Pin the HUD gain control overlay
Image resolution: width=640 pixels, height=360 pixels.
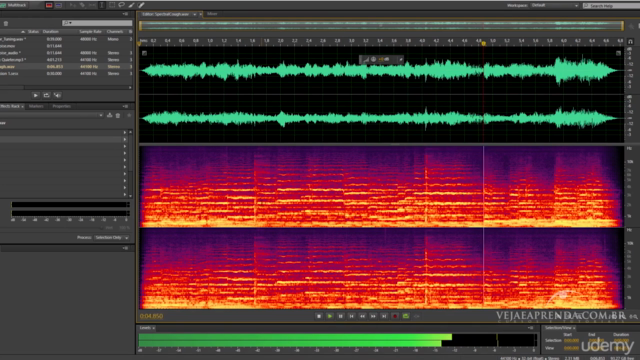(x=401, y=60)
